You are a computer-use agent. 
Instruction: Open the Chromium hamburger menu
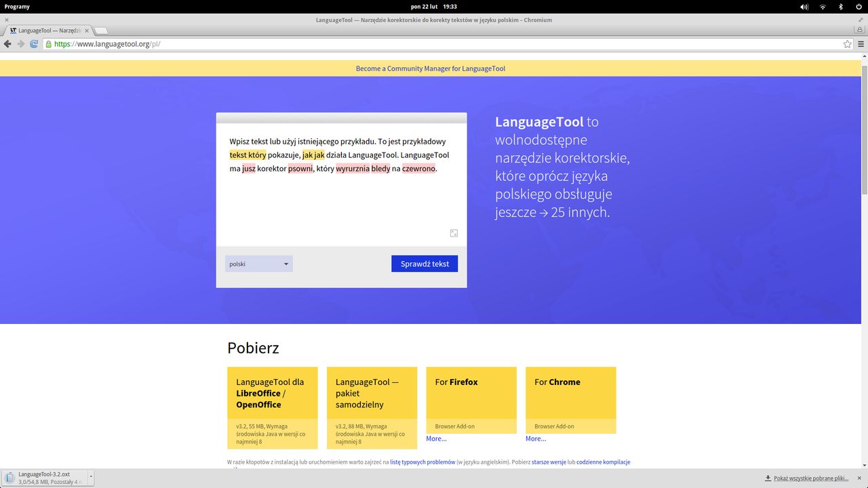861,44
